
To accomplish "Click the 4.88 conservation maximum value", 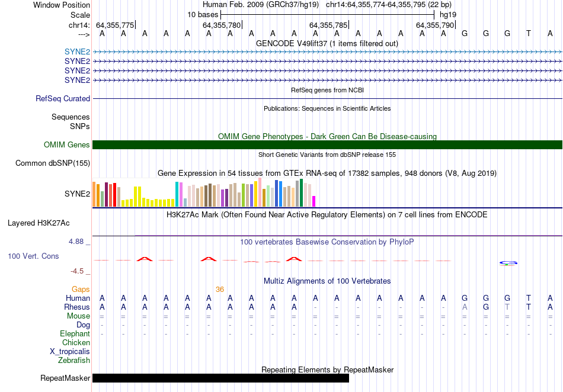I will click(x=76, y=242).
